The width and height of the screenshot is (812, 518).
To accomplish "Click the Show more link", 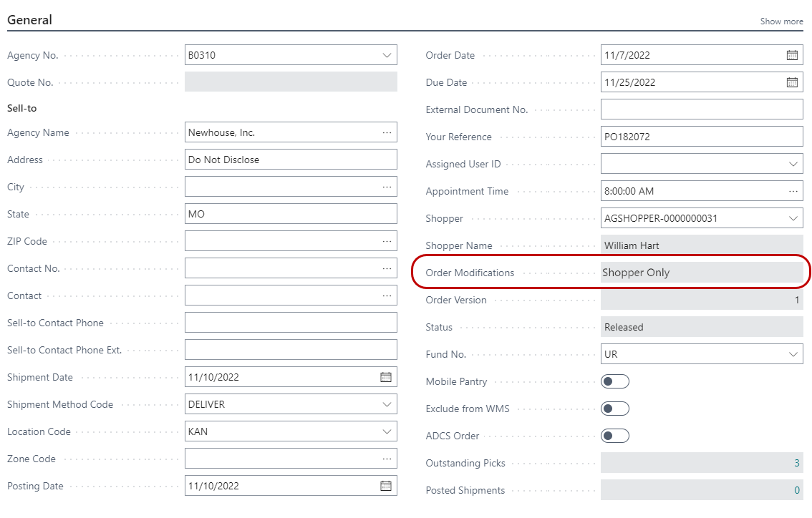I will (x=781, y=21).
